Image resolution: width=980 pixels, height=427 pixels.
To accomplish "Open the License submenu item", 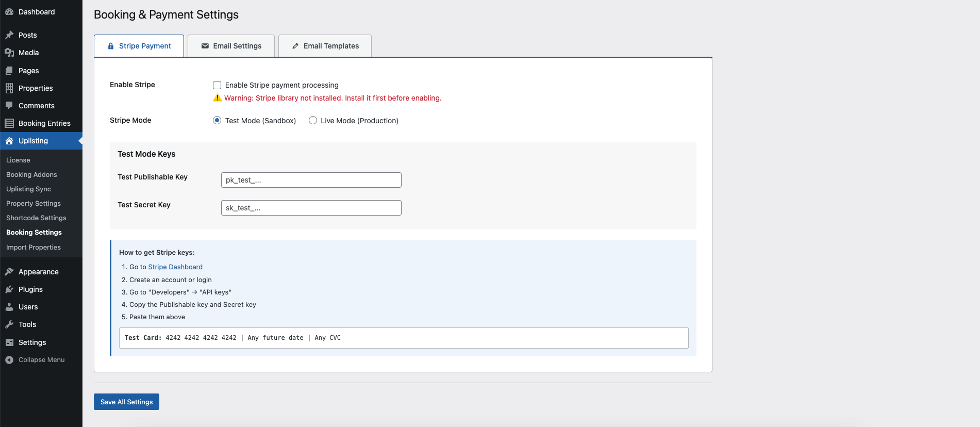I will (18, 160).
